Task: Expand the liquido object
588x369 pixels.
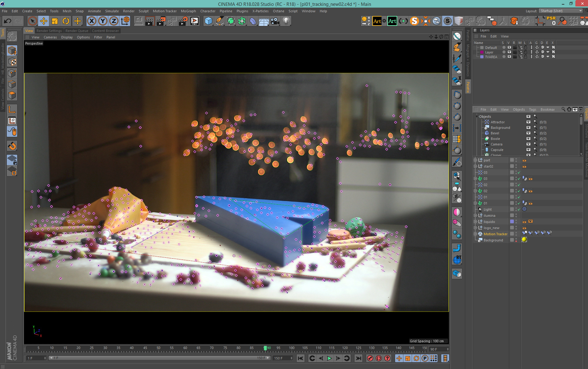Action: click(x=475, y=222)
